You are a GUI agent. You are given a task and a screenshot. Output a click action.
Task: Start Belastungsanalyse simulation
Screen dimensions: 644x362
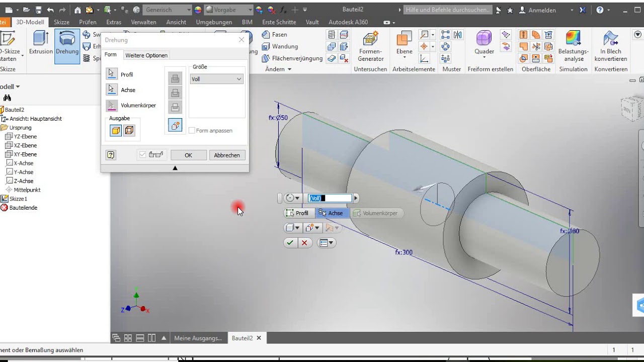pos(574,46)
